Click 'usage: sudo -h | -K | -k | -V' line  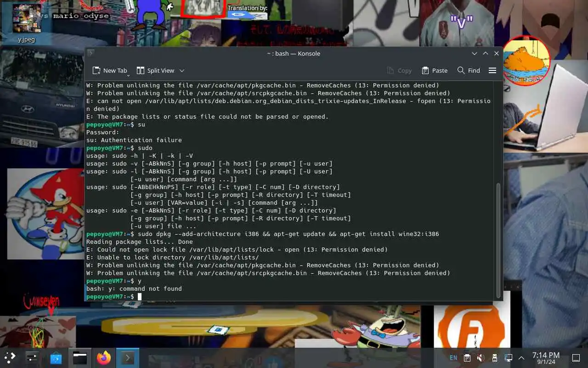pos(140,156)
